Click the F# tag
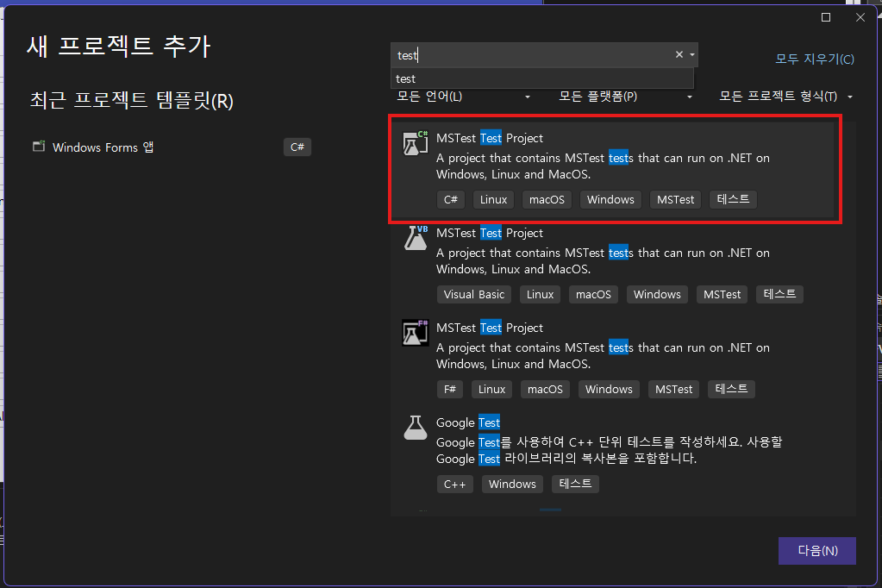 tap(449, 390)
